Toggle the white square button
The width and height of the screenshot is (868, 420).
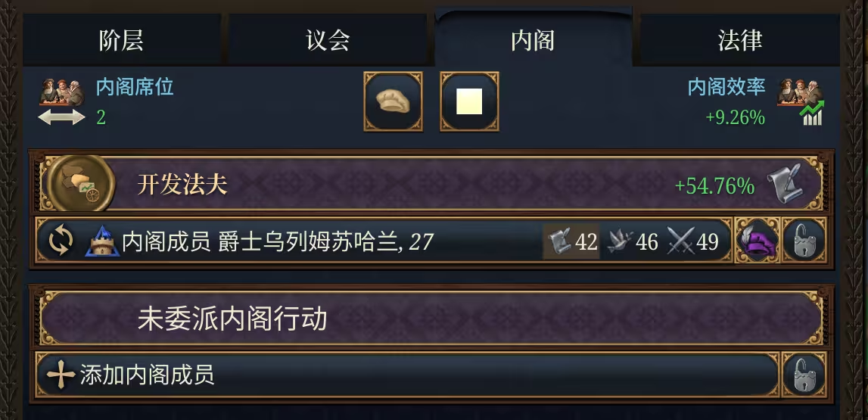[x=469, y=101]
